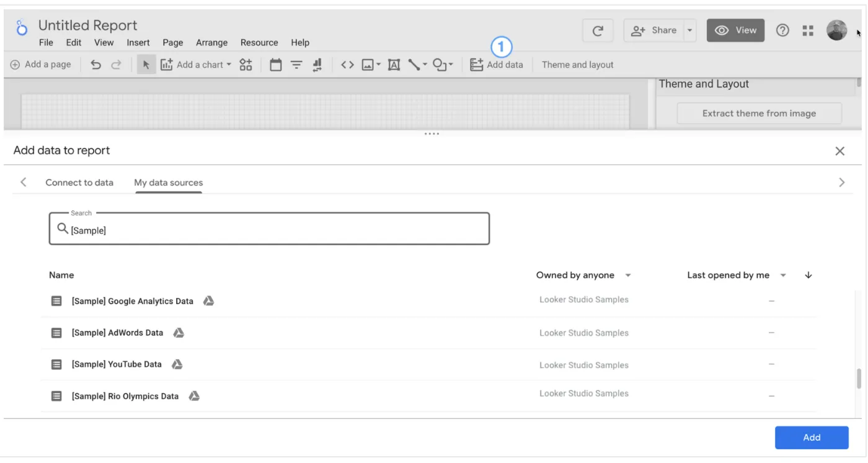Screen dimensions: 868x463
Task: Click the blue Add button
Action: [812, 438]
